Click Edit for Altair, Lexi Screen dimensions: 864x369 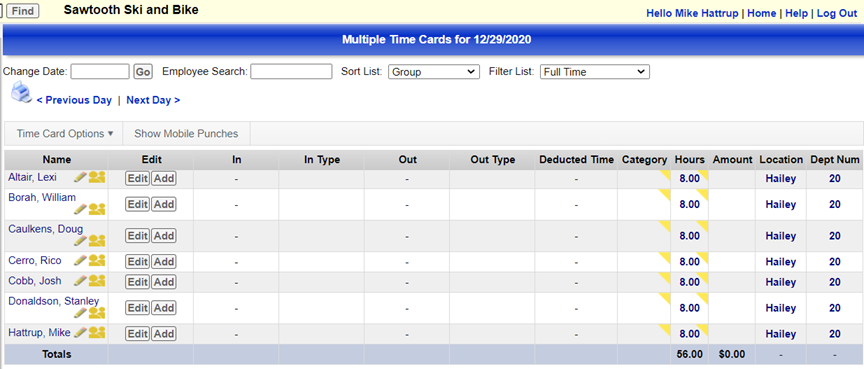[x=137, y=178]
